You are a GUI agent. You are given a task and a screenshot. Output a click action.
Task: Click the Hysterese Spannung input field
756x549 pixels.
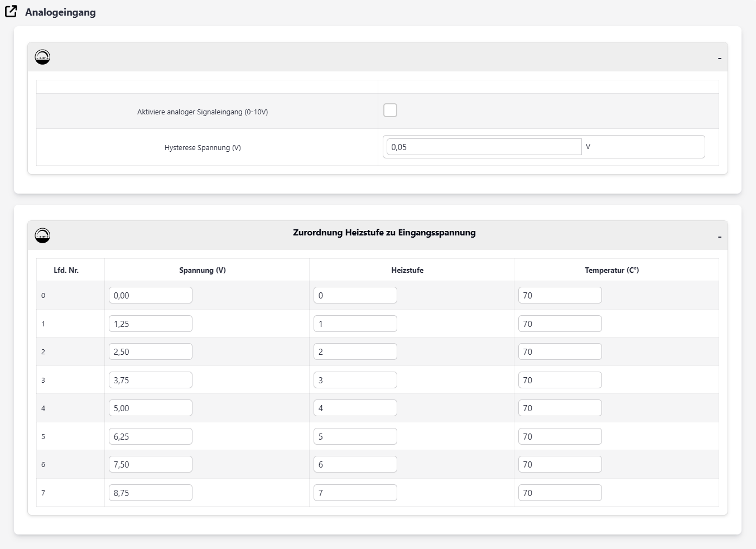pos(483,147)
